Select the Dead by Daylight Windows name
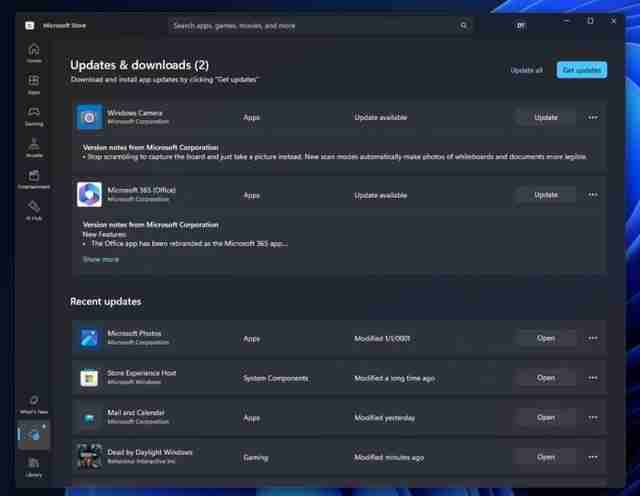Screen dimensions: 640x496 click(x=149, y=452)
